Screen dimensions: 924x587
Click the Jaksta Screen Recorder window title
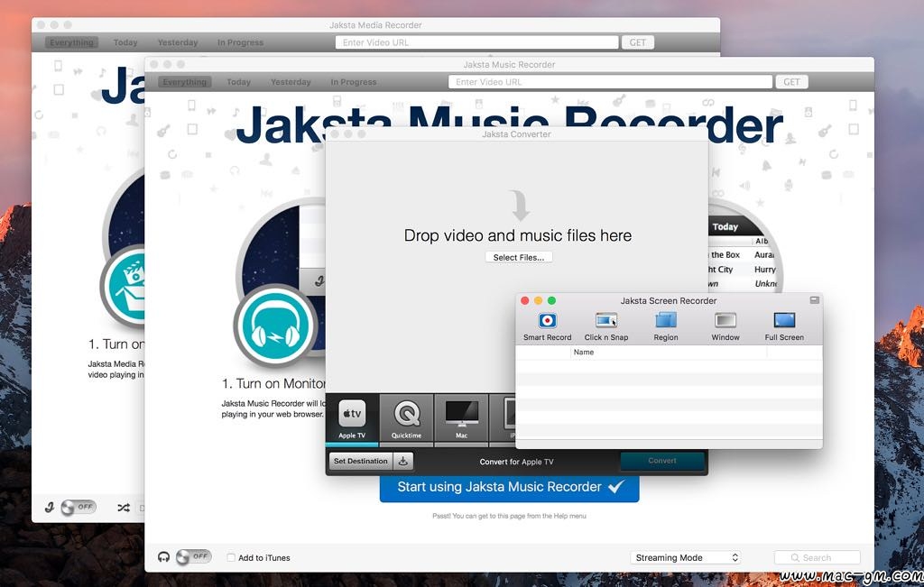[x=669, y=301]
